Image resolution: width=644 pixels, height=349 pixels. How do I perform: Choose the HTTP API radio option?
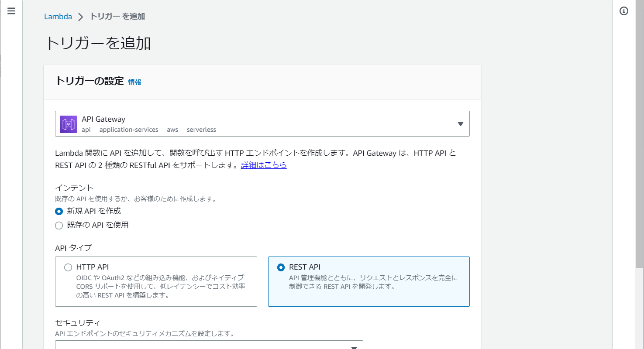pyautogui.click(x=68, y=267)
